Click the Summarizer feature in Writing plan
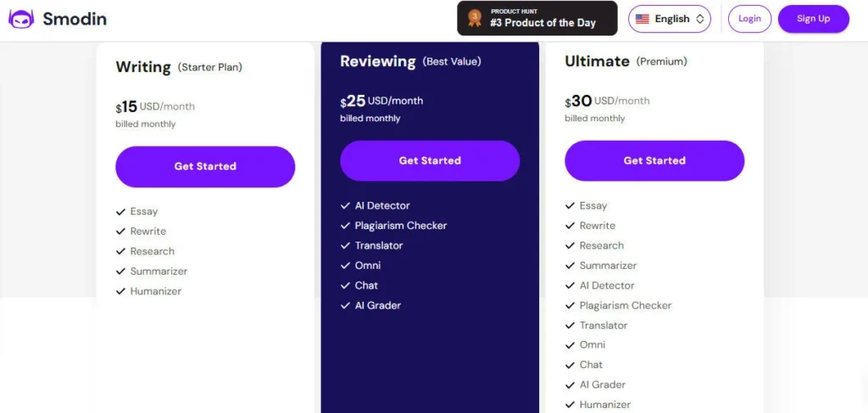 tap(159, 271)
